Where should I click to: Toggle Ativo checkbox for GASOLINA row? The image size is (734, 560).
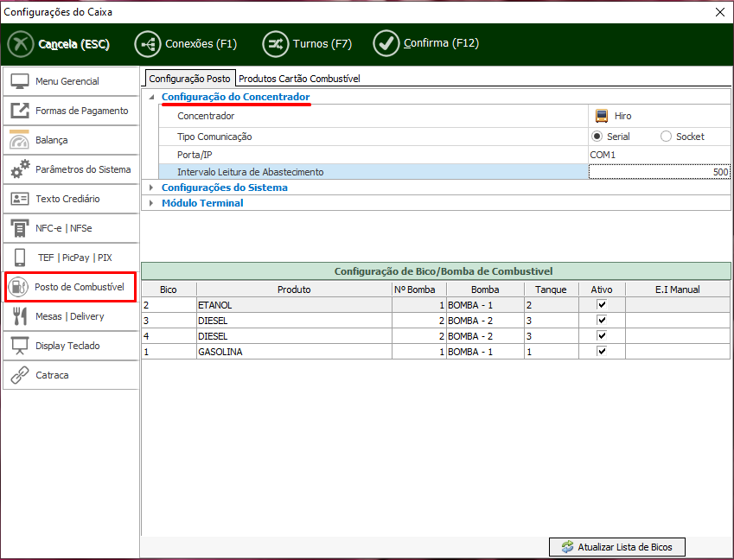pyautogui.click(x=602, y=352)
